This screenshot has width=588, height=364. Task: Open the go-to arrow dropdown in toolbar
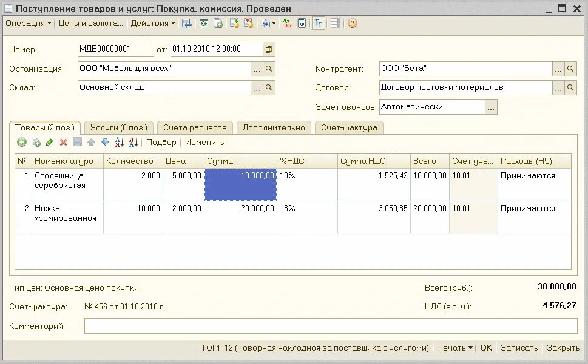tap(268, 23)
